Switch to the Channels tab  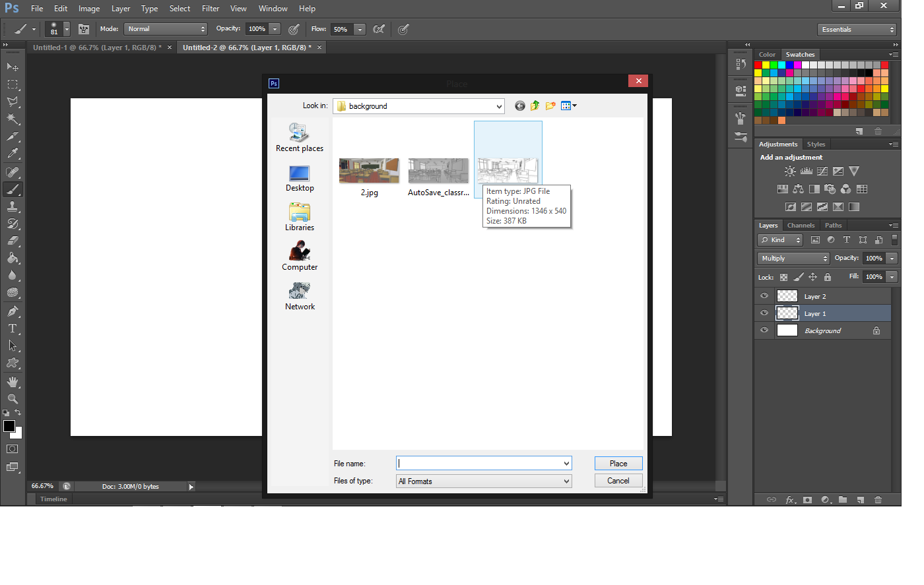pos(801,225)
